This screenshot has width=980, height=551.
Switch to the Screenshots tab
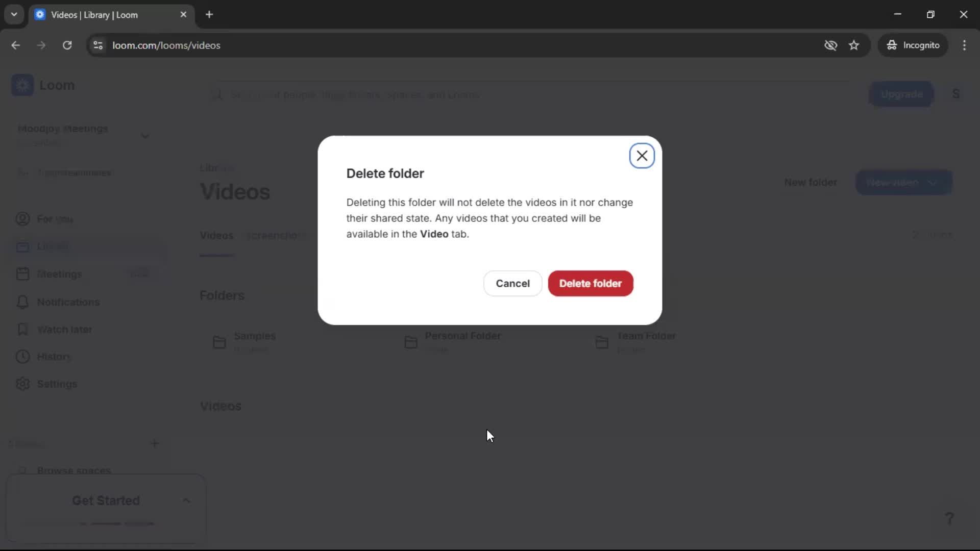pos(276,235)
